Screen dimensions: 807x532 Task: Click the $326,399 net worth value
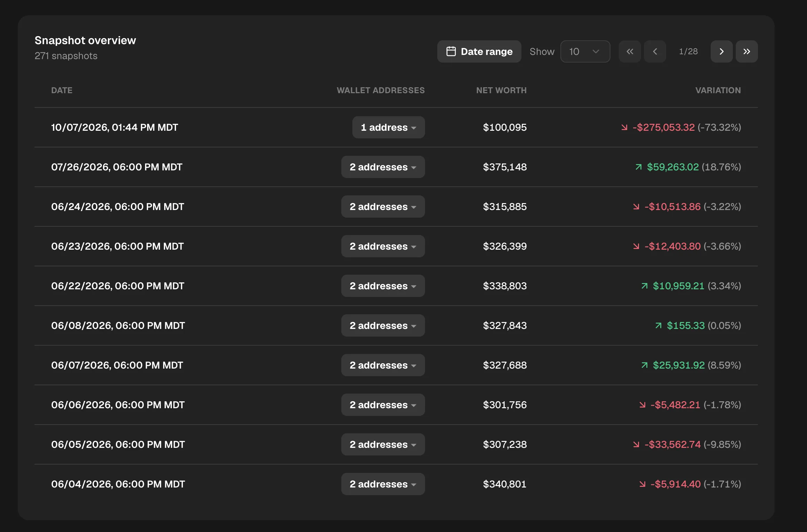(x=505, y=246)
